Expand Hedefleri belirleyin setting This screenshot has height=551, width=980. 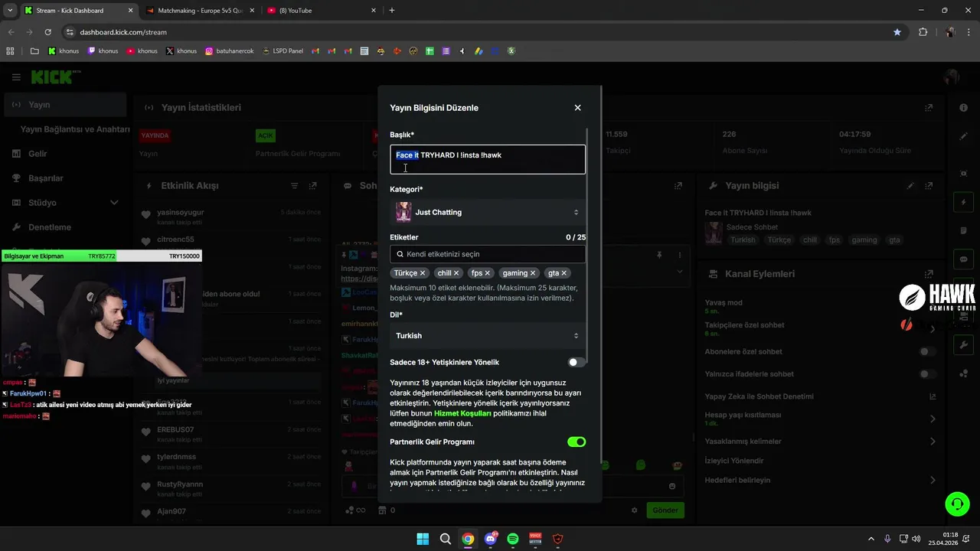point(821,480)
